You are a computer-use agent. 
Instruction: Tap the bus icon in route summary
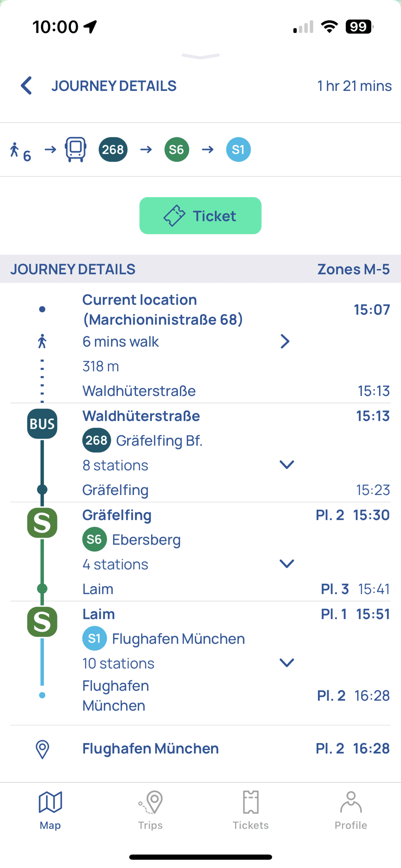click(x=75, y=149)
